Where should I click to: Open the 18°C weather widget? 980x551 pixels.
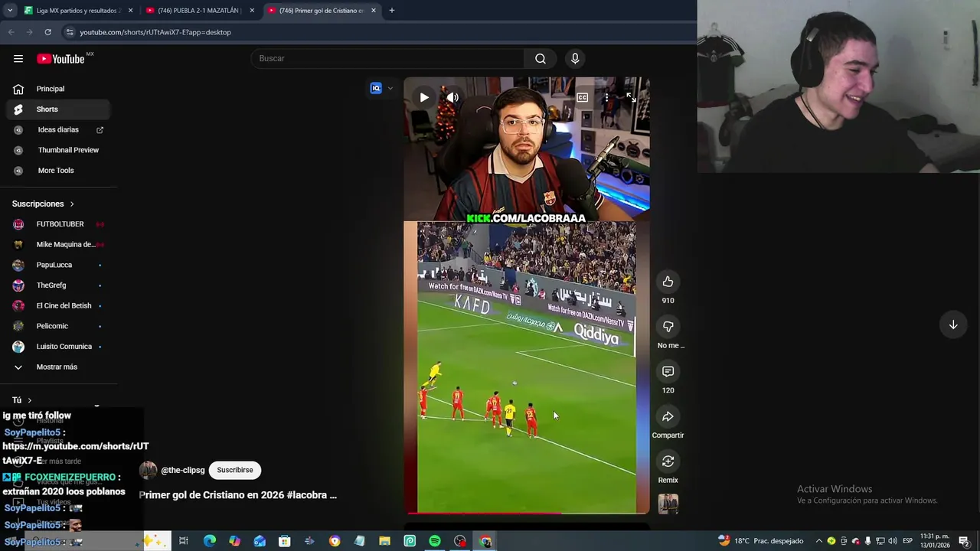760,541
